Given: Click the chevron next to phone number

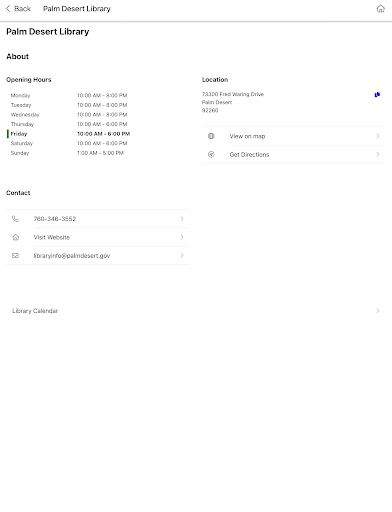Looking at the screenshot, I should pos(182,219).
